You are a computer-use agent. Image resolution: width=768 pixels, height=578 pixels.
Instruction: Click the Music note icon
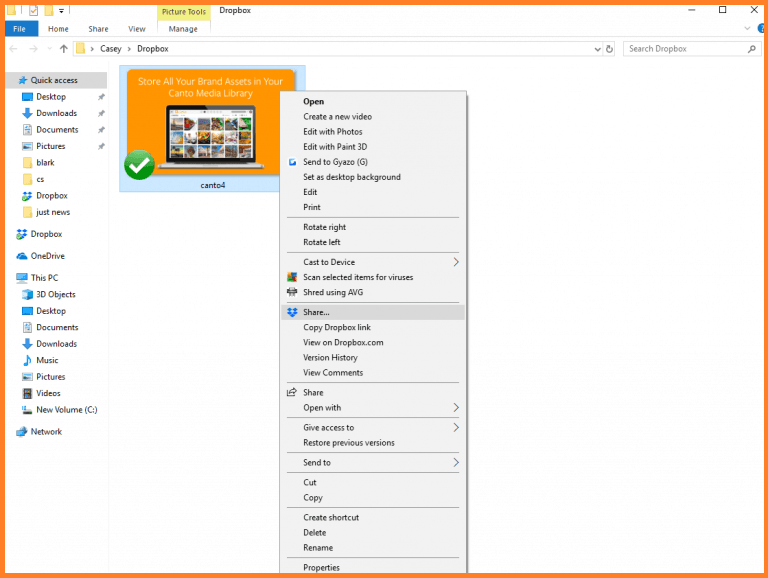pyautogui.click(x=27, y=361)
